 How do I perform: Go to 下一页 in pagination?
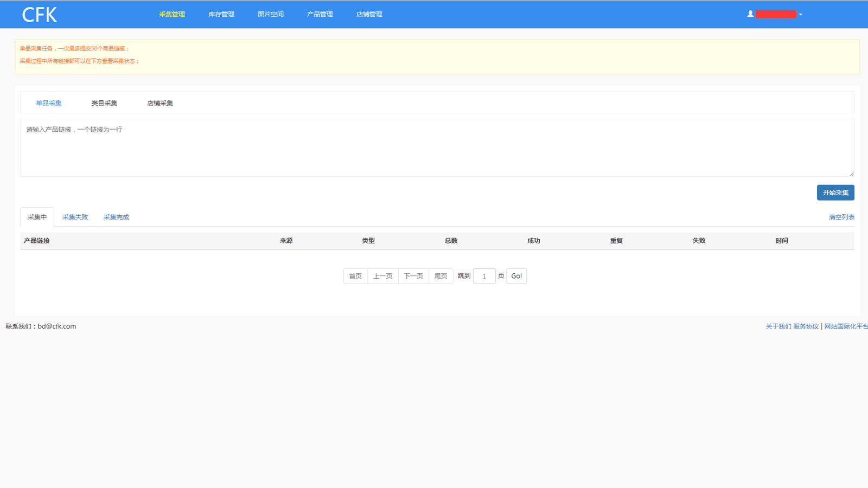point(413,276)
